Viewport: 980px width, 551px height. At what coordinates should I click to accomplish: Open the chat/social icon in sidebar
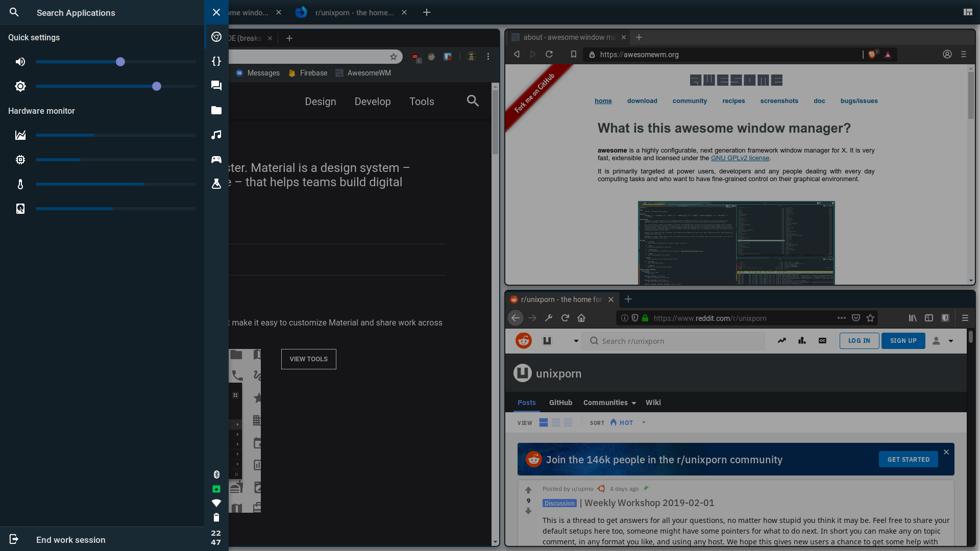tap(216, 86)
